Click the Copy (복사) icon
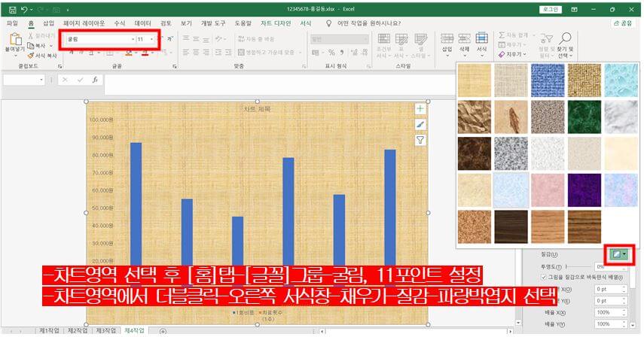This screenshot has width=644, height=337. tap(31, 45)
